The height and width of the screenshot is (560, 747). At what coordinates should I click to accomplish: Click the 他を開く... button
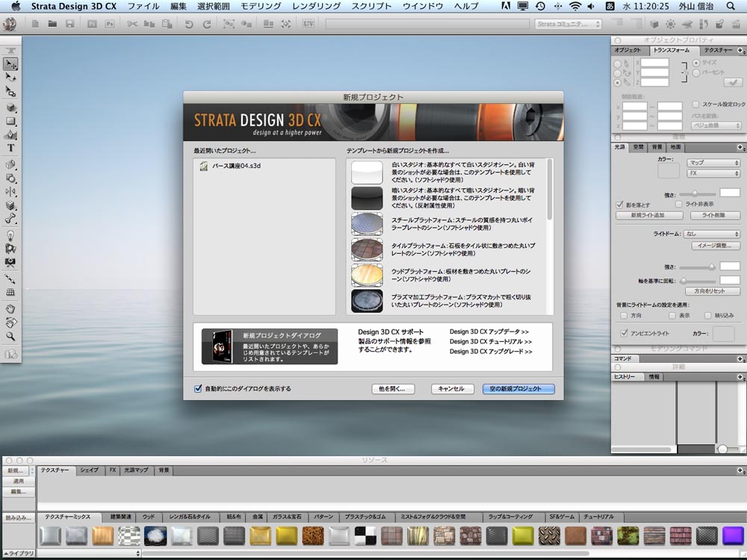pos(393,388)
